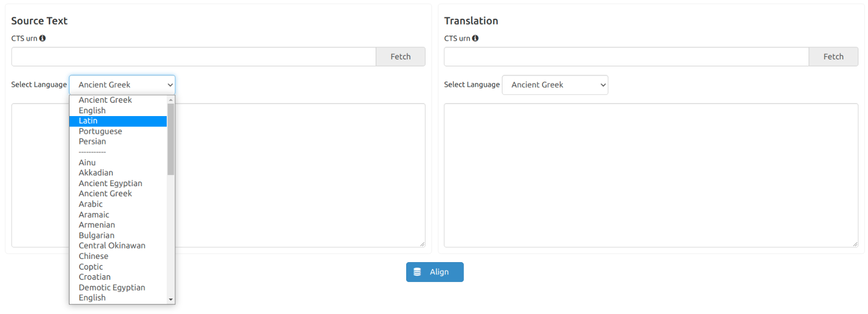
Task: Focus the Source Text CTS urn input
Action: 193,57
